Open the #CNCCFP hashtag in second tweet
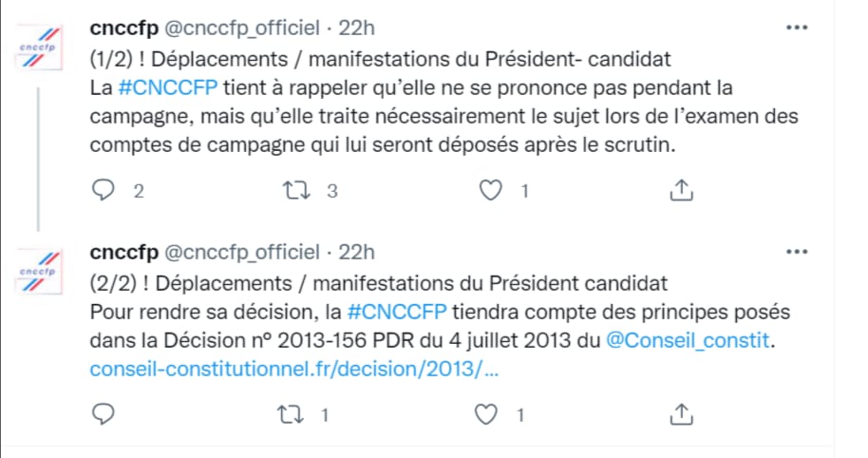This screenshot has width=868, height=458. tap(398, 312)
